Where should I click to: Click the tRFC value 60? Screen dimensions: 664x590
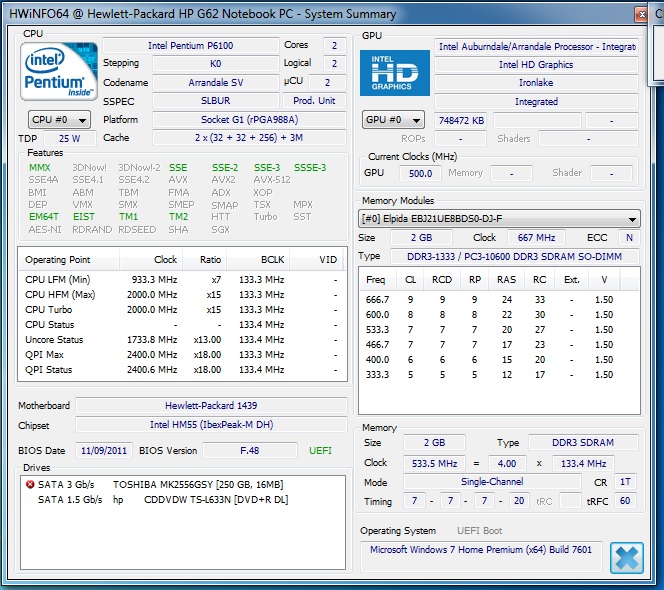(625, 501)
